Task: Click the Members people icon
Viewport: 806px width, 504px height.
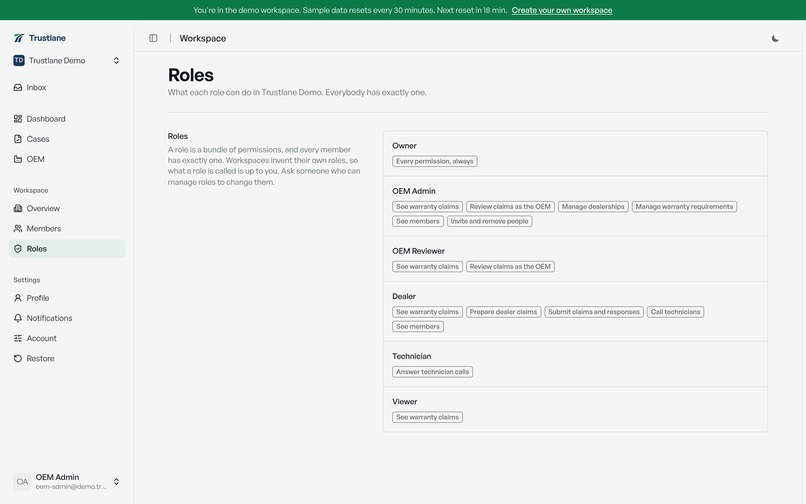Action: [18, 228]
